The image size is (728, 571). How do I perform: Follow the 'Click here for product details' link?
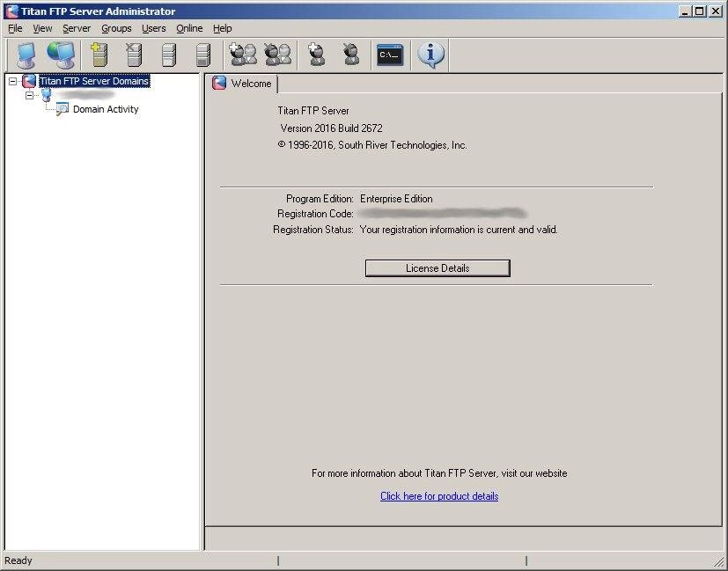[439, 496]
